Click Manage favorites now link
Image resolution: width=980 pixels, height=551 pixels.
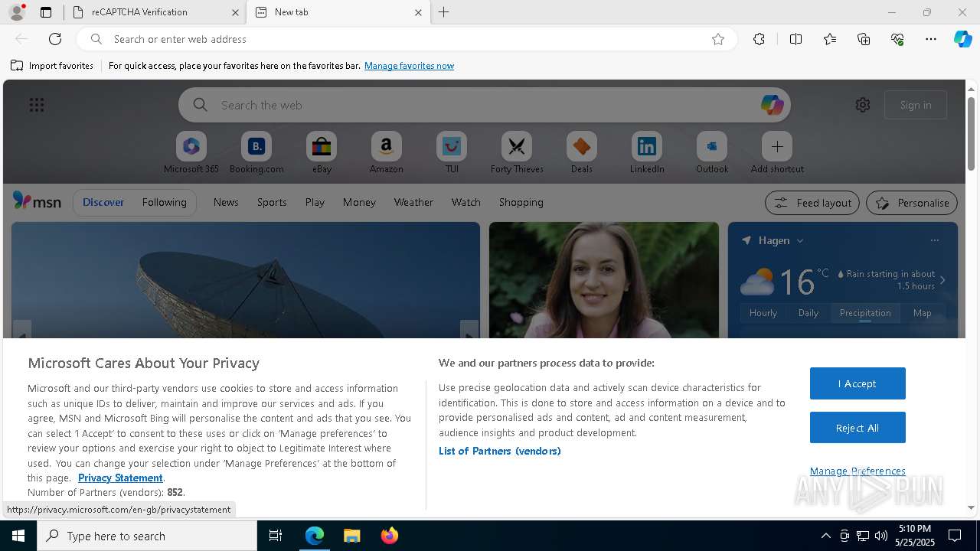[409, 66]
